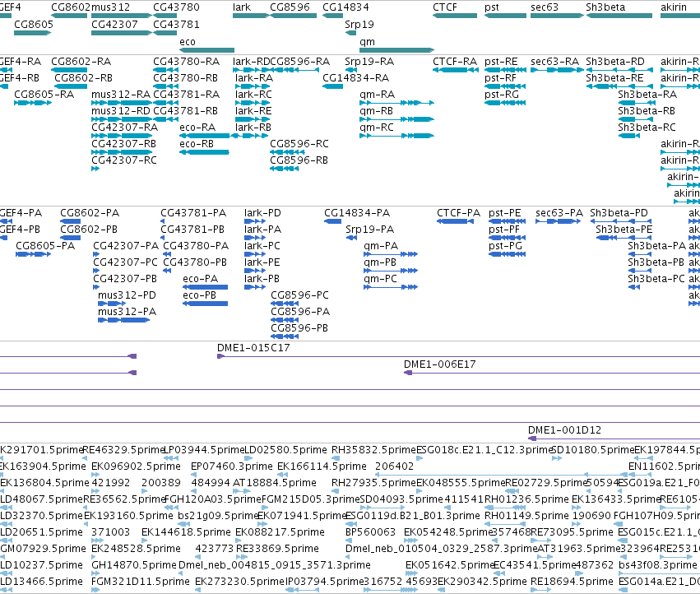Select transcript lark-RE

point(253,119)
